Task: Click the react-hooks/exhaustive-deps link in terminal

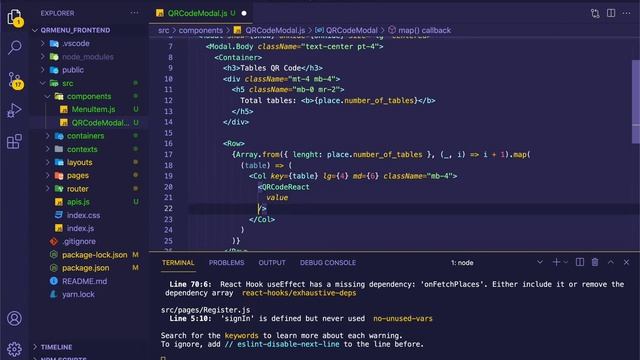Action: pyautogui.click(x=299, y=293)
